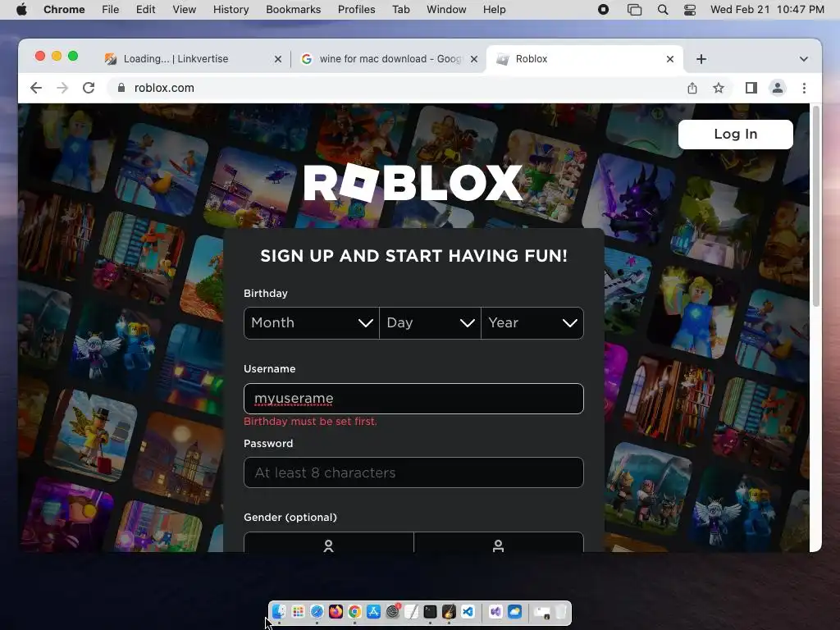Open the Chrome menu in menu bar

(64, 10)
